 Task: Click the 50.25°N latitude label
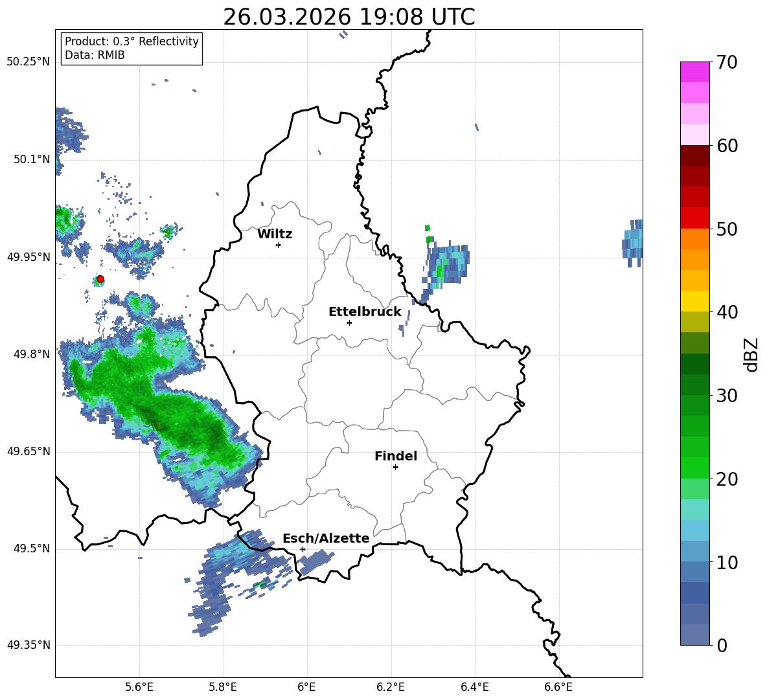[29, 62]
